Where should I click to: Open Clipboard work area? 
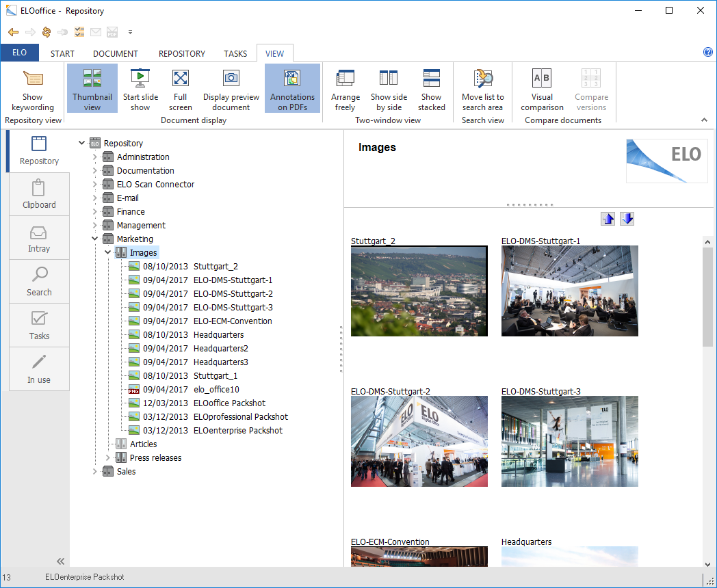point(39,195)
